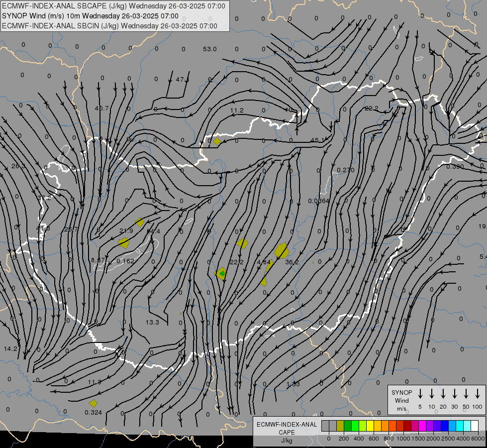
Task: Click the 100 m/s wind arrow in legend
Action: coord(478,394)
